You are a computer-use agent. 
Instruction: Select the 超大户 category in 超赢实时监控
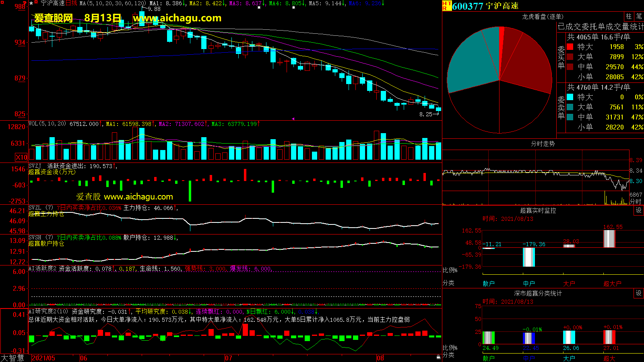[x=612, y=284]
